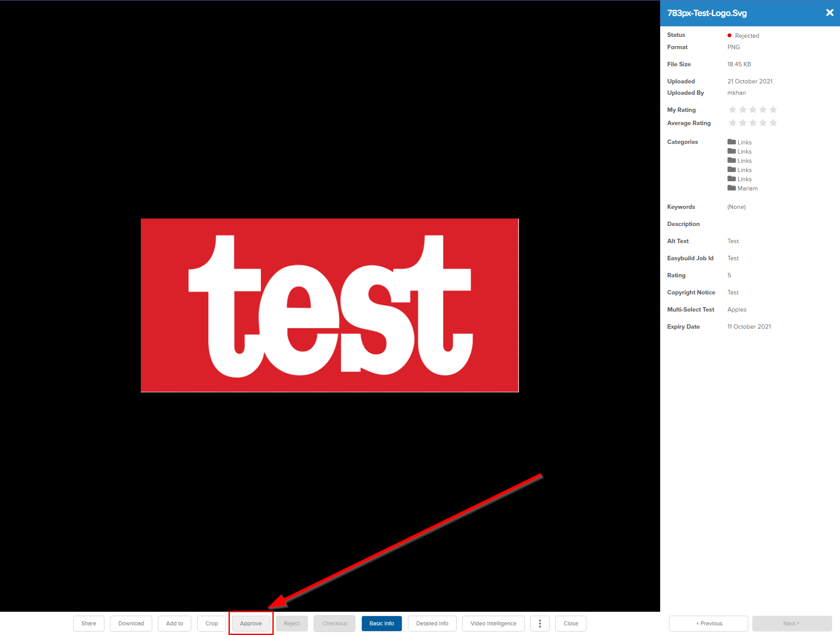Click the red test logo preview image
The width and height of the screenshot is (840, 635).
tap(329, 305)
